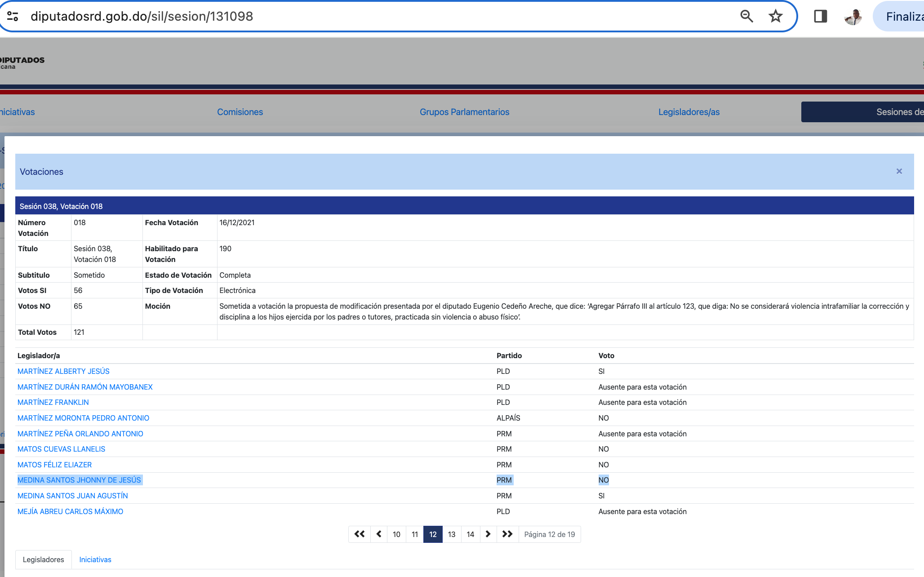Select current page 12 in pagination
Screen dimensions: 924x577
pos(433,534)
